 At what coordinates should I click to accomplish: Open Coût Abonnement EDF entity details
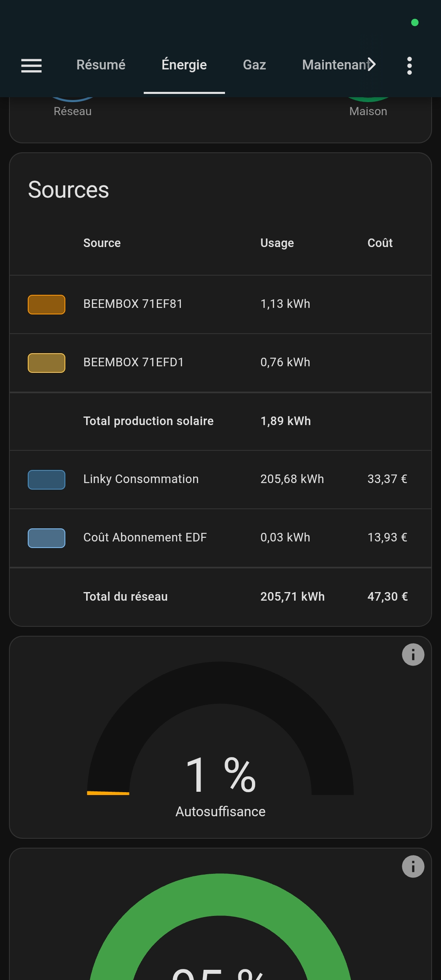click(x=145, y=538)
